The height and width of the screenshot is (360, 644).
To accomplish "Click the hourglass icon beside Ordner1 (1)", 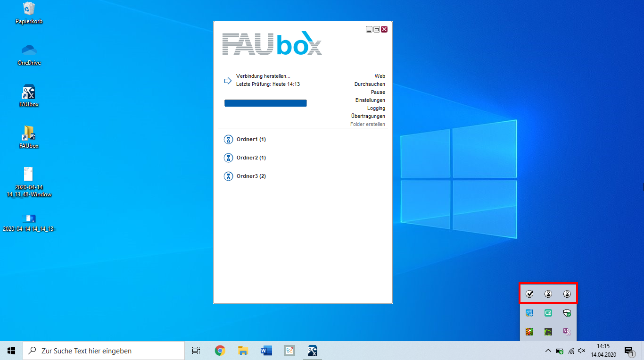I will (x=228, y=139).
